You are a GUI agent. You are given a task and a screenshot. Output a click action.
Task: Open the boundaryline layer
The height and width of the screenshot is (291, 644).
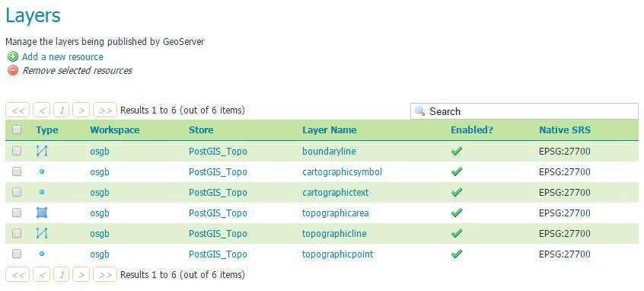(329, 152)
